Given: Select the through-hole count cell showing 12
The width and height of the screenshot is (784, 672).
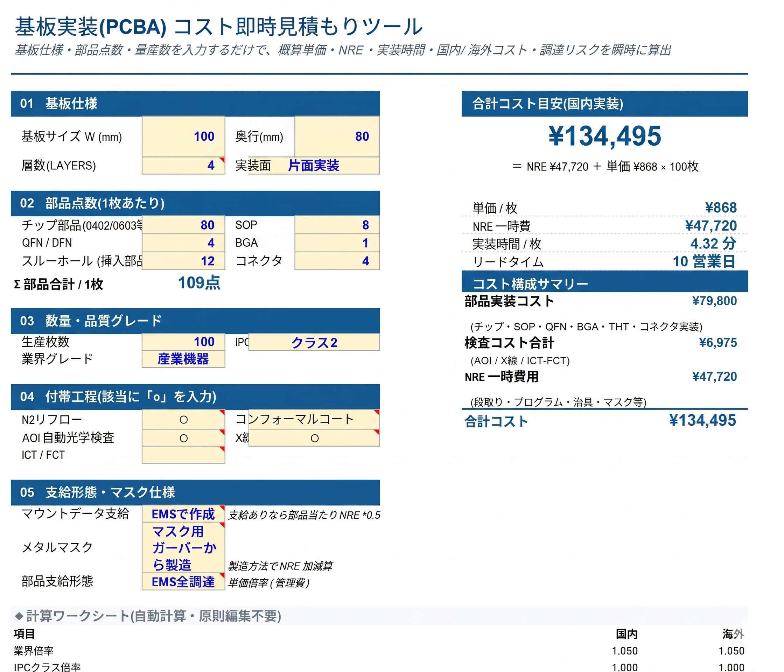Looking at the screenshot, I should (x=183, y=261).
